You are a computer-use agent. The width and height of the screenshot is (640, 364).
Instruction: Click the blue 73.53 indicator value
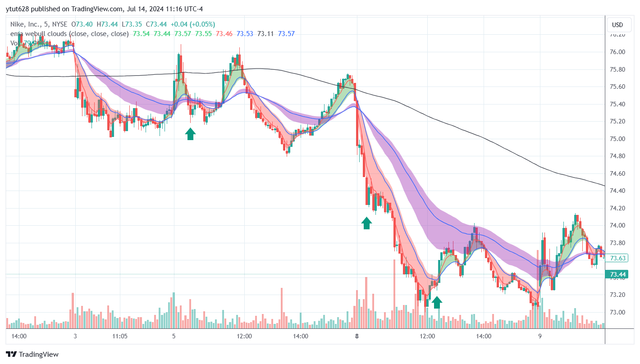245,33
